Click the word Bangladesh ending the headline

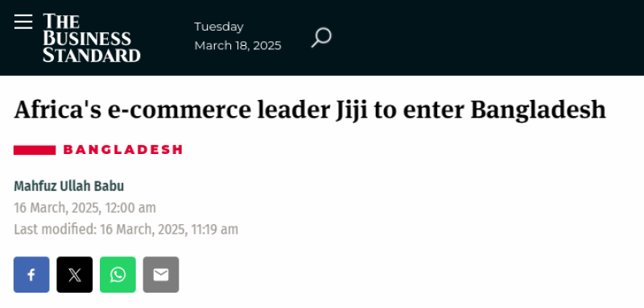(x=539, y=110)
